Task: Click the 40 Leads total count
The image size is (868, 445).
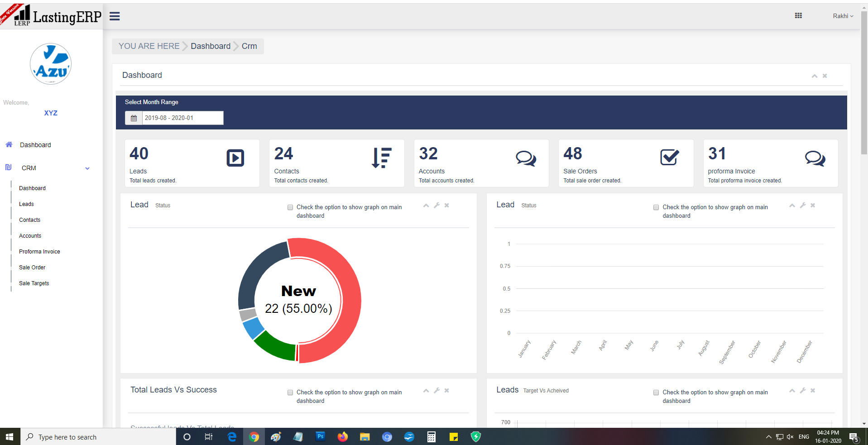Action: pyautogui.click(x=139, y=153)
